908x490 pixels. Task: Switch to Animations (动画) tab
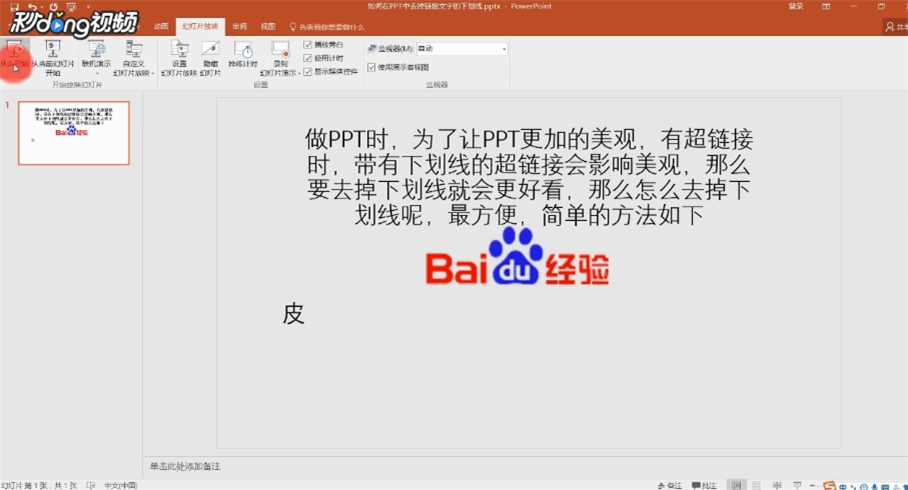click(x=161, y=27)
